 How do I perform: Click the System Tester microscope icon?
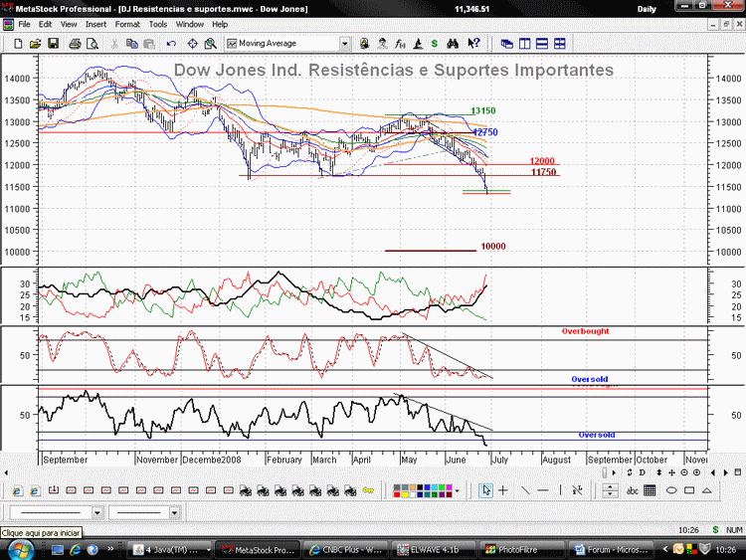(x=418, y=44)
